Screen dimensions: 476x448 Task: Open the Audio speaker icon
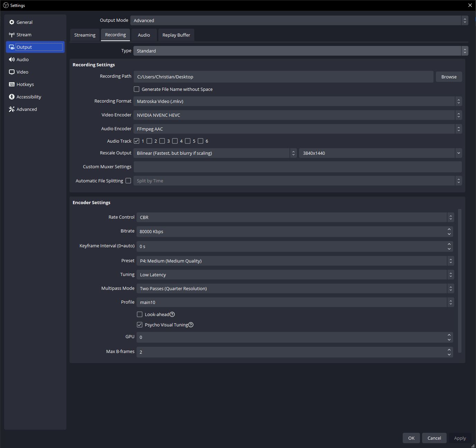(x=12, y=59)
